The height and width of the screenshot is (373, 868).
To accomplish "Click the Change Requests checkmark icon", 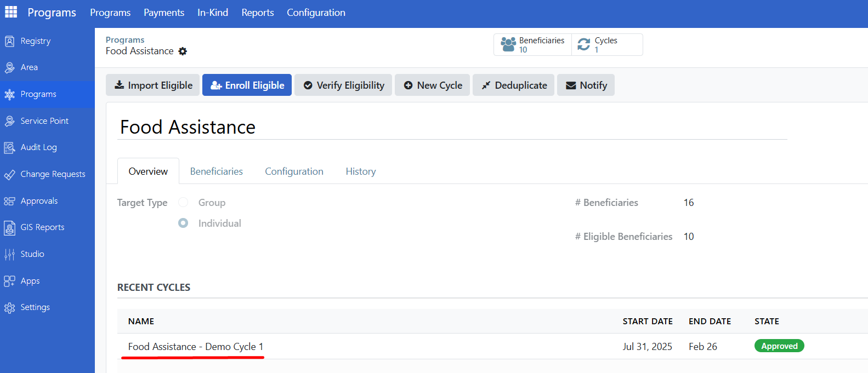I will tap(9, 175).
